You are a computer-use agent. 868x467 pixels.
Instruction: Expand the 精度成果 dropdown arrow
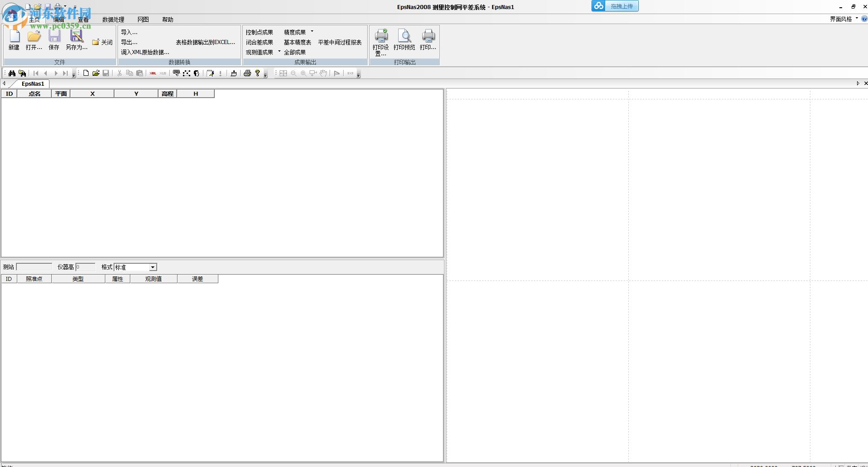pyautogui.click(x=312, y=32)
